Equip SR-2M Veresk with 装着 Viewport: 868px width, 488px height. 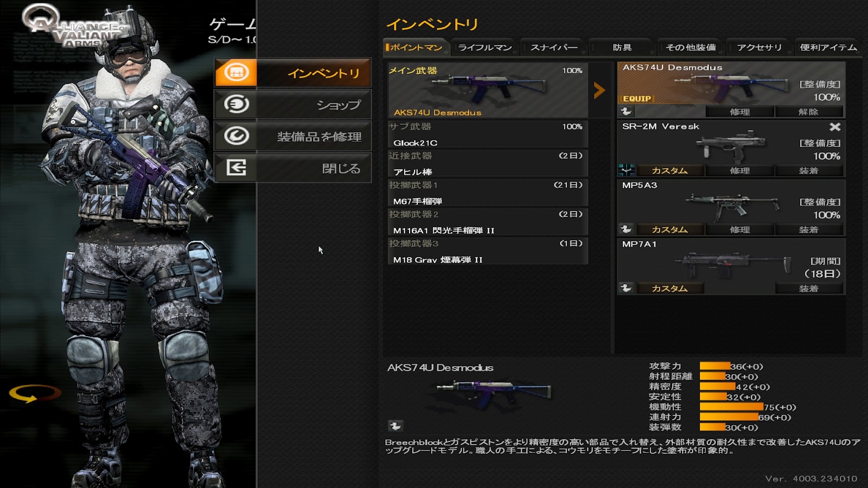click(808, 171)
